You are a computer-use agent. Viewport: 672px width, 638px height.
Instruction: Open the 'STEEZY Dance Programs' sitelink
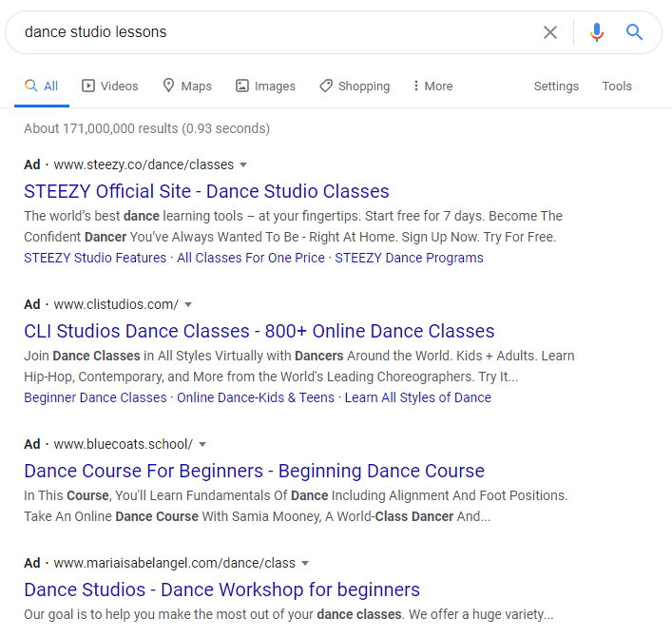[409, 258]
